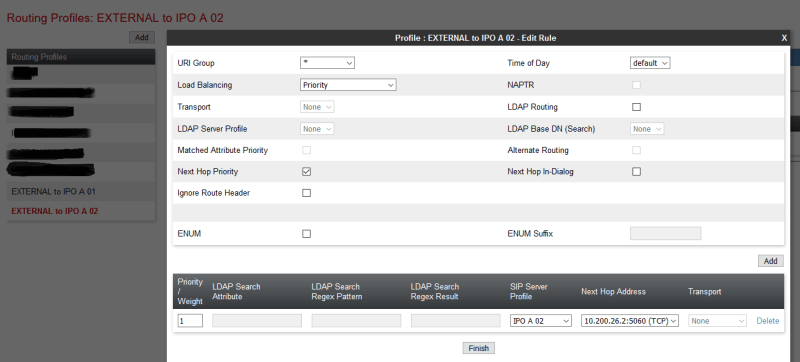This screenshot has width=800, height=362.
Task: Delete the IPO A 02 next hop row
Action: [x=767, y=321]
